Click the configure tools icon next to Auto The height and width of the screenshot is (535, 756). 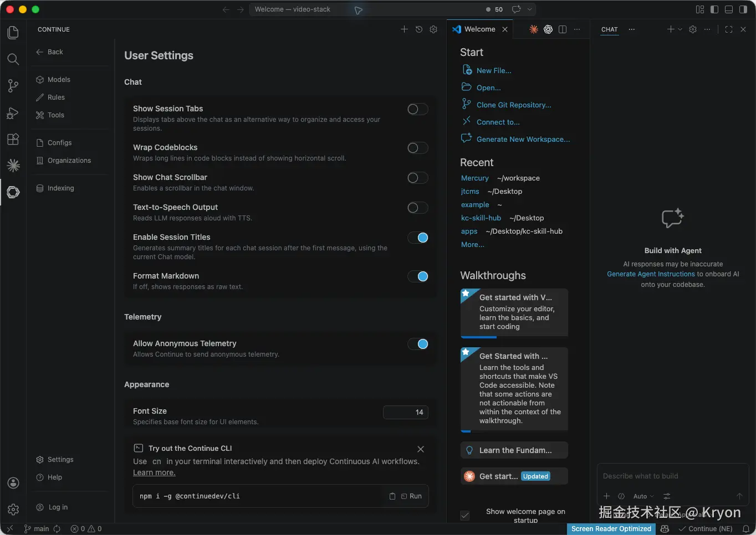tap(667, 496)
